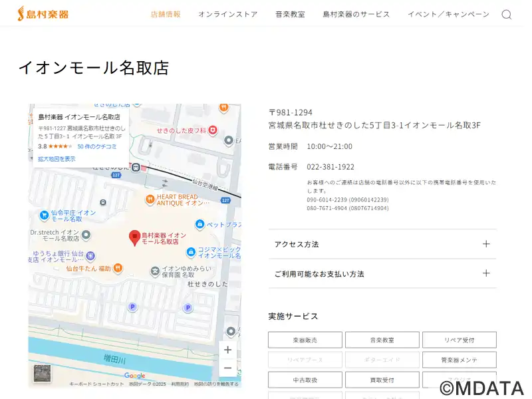Click the 仙台牛たん 福助 restaurant marker
Screen dimensions: 532x399
(x=118, y=269)
